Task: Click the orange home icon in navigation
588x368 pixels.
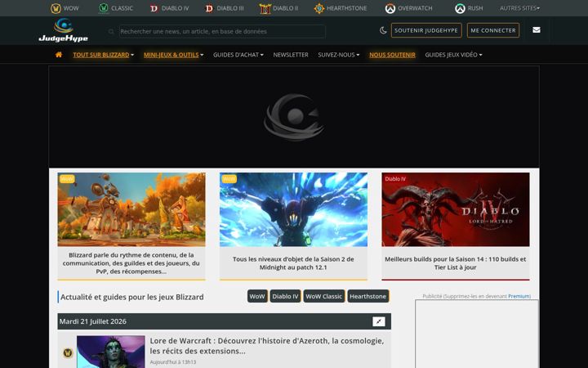Action: tap(59, 55)
